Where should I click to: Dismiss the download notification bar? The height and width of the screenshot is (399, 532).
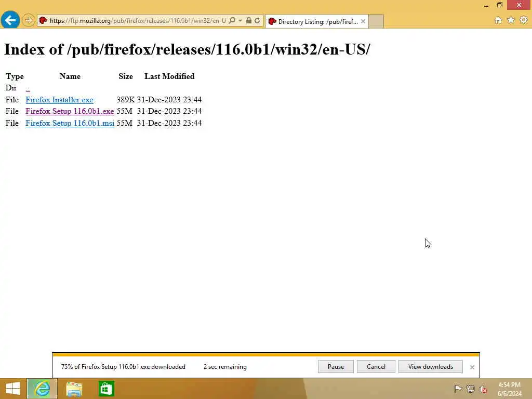(x=472, y=367)
